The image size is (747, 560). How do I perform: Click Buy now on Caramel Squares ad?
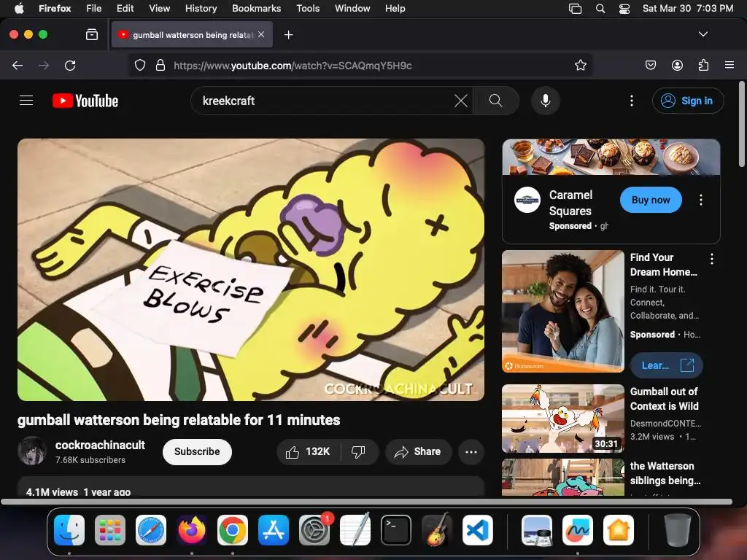click(651, 200)
